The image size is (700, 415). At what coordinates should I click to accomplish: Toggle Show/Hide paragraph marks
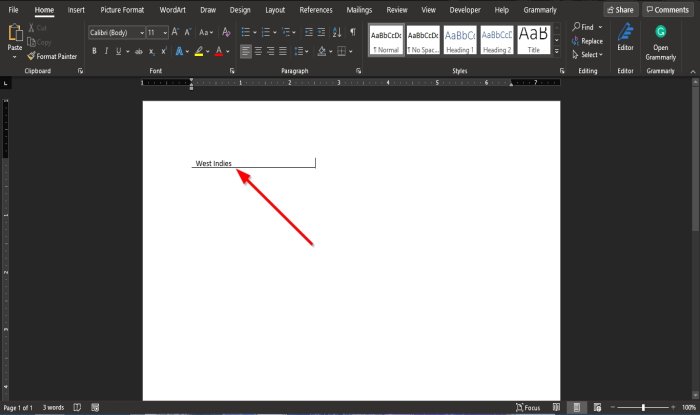[352, 32]
